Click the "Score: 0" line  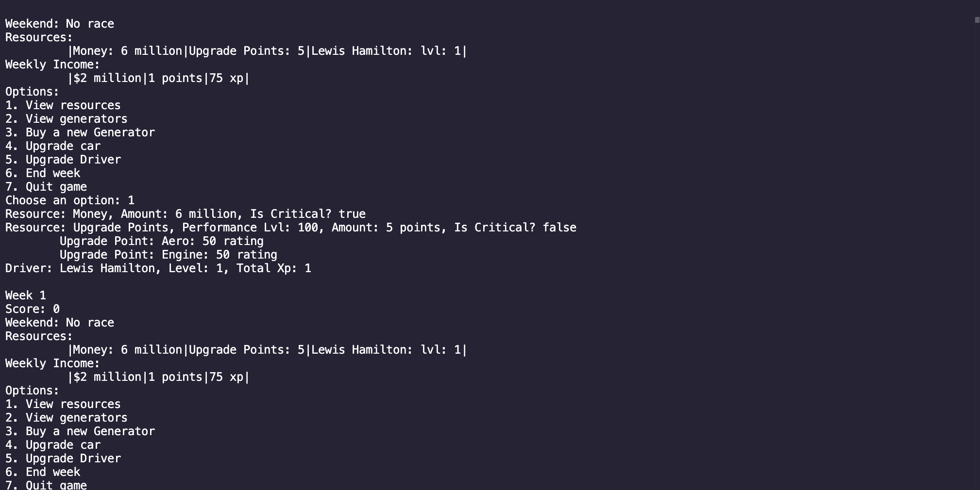[32, 309]
